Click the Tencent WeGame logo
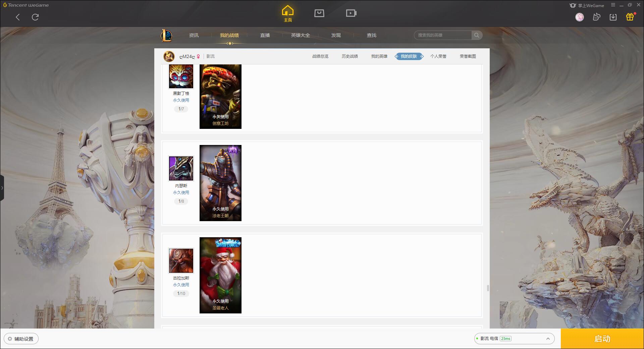Image resolution: width=644 pixels, height=349 pixels. 26,5
